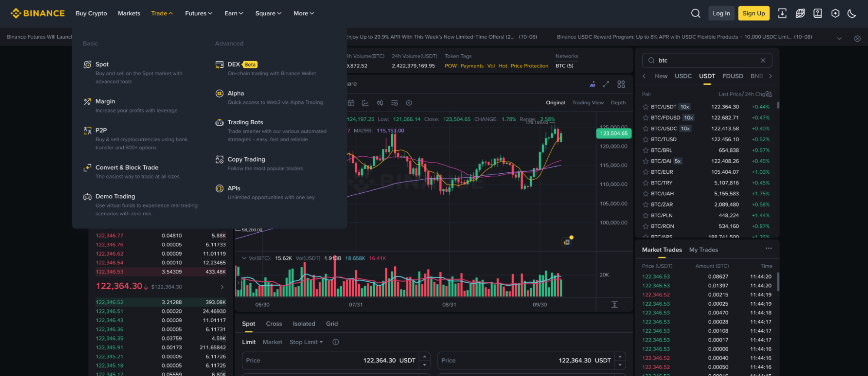The height and width of the screenshot is (376, 868).
Task: Click the Price Protection token tag
Action: coord(529,66)
